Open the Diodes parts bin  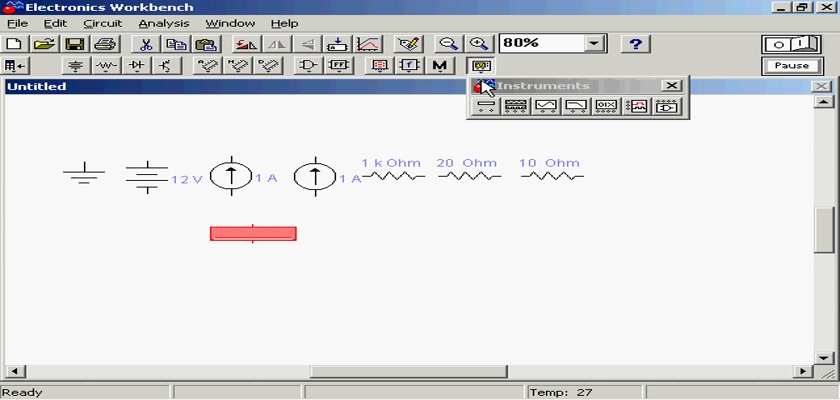tap(137, 66)
